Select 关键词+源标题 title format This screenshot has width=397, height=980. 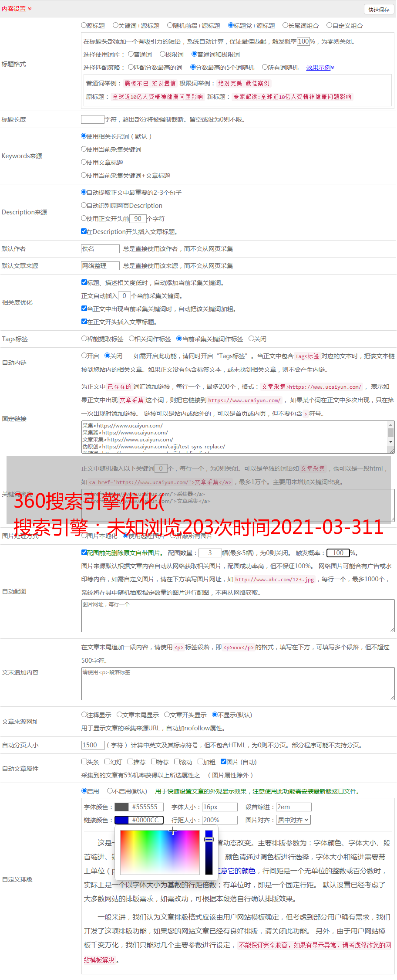(115, 25)
